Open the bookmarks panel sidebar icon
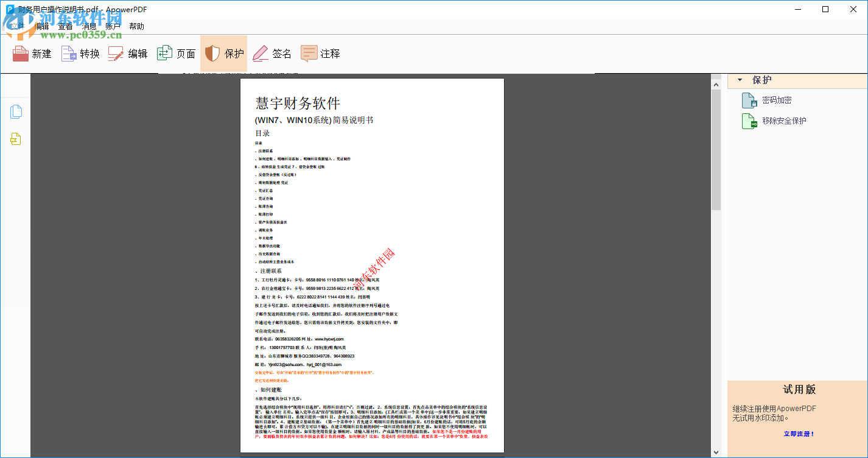The height and width of the screenshot is (458, 868). click(x=15, y=139)
